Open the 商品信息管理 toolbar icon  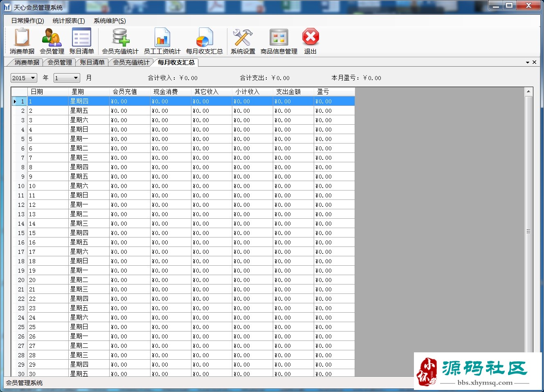click(x=279, y=41)
